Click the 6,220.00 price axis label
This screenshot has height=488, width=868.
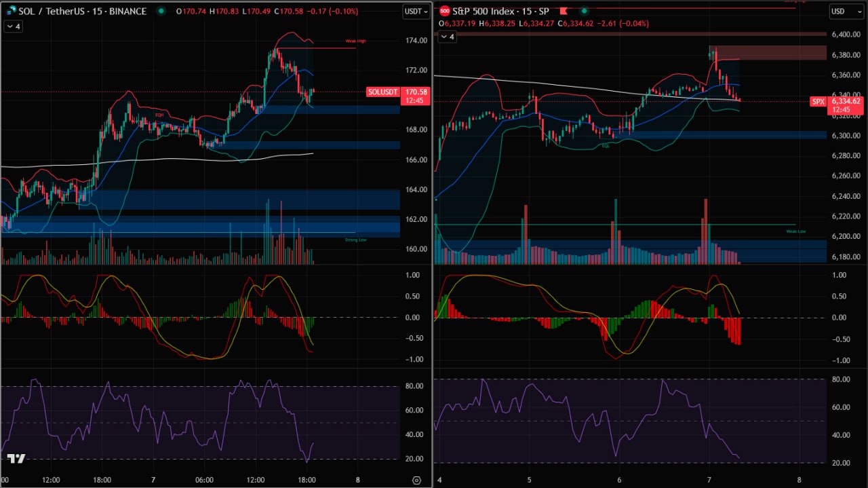coord(846,217)
